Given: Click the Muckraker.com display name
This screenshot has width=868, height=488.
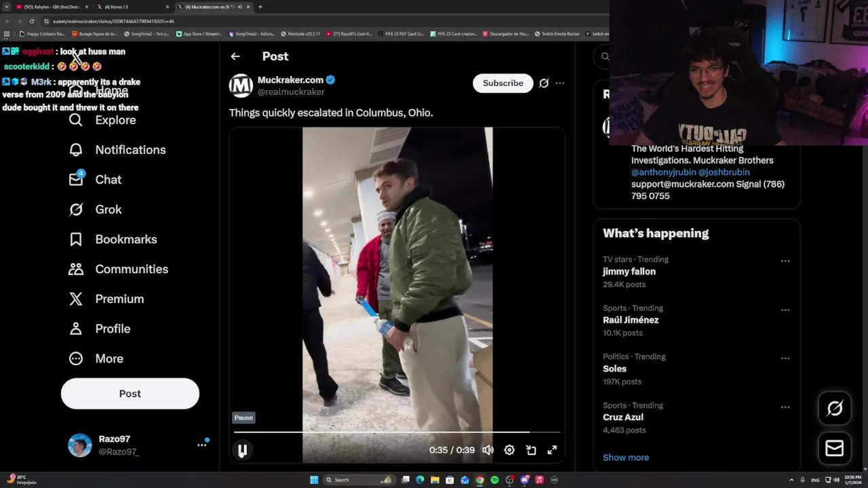Looking at the screenshot, I should click(x=290, y=80).
